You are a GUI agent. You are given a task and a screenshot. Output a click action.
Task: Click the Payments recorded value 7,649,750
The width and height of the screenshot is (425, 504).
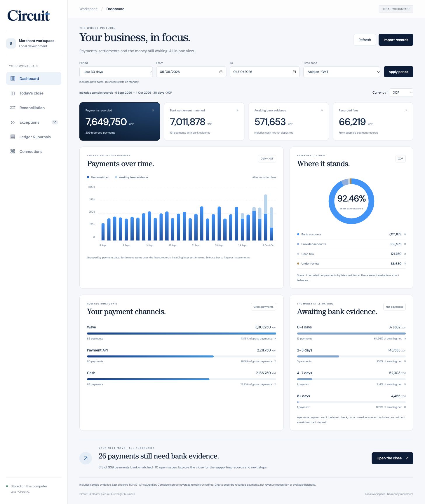coord(106,122)
